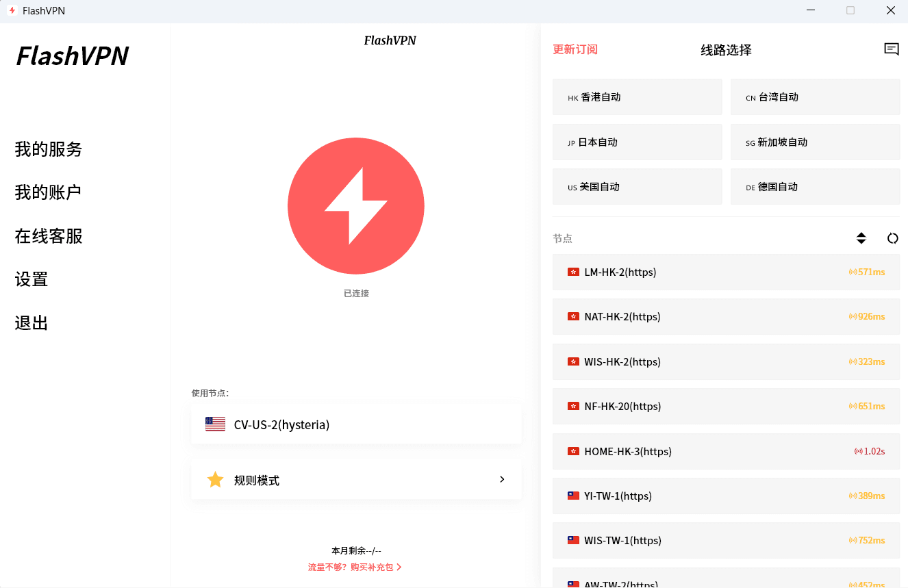908x588 pixels.
Task: Click the Hong Kong flag beside LM-HK-2
Action: pos(573,272)
